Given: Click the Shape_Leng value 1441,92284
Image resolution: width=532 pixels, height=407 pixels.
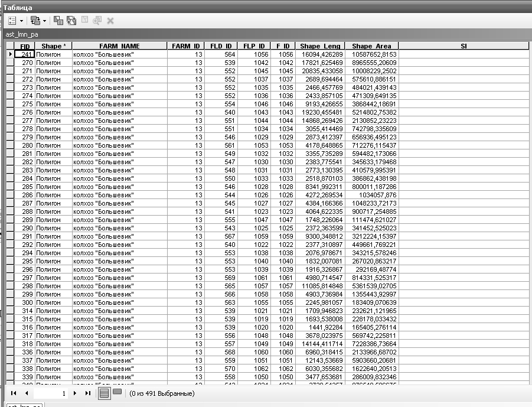Looking at the screenshot, I should click(x=326, y=327).
